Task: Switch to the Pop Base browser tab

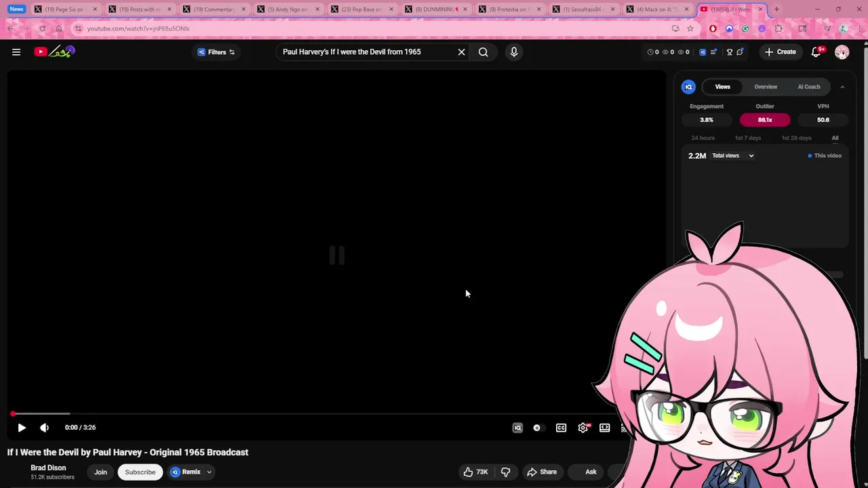Action: pos(363,9)
